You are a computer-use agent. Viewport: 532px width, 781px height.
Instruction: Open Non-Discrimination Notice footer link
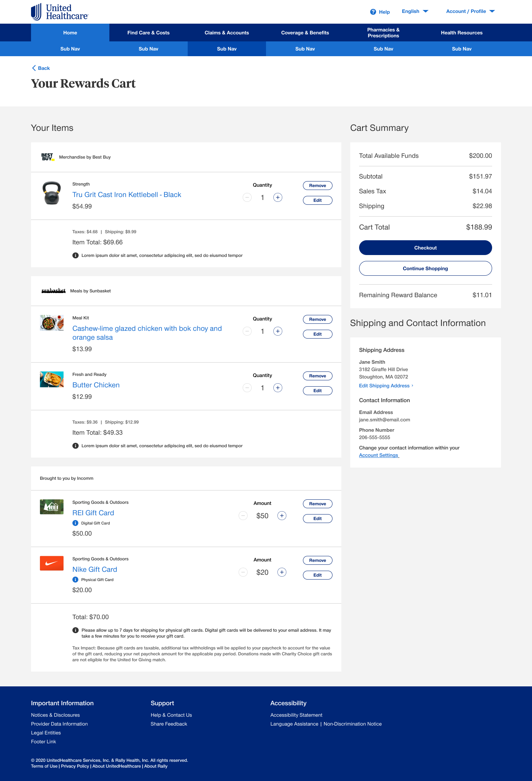353,724
